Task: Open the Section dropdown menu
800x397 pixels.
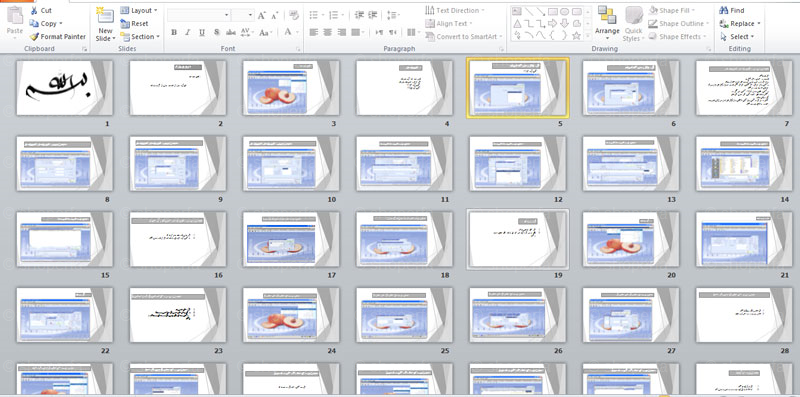Action: pyautogui.click(x=140, y=37)
